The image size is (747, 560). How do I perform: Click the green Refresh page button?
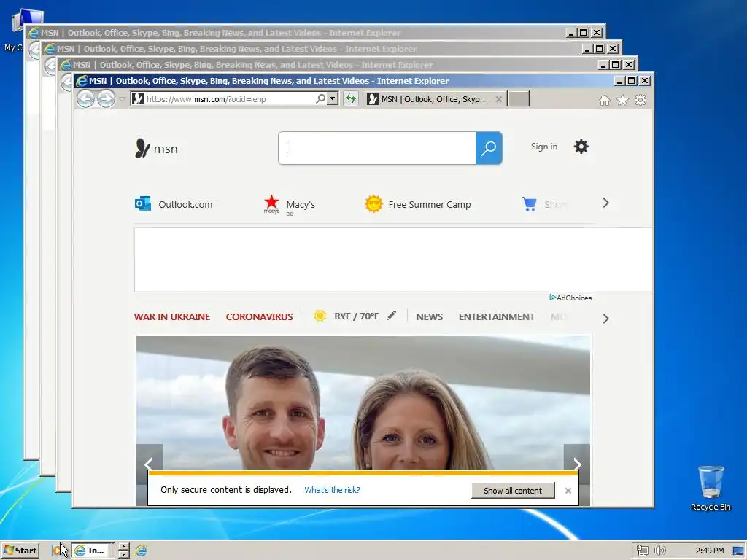click(x=351, y=98)
